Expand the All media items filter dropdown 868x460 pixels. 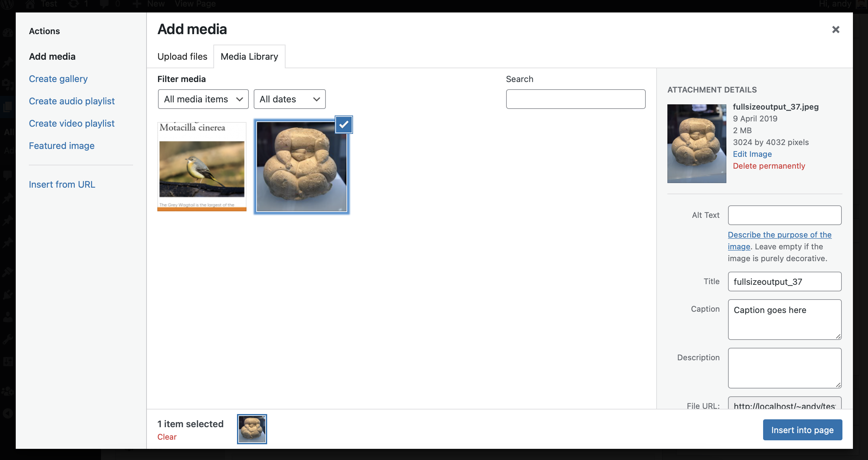point(202,99)
